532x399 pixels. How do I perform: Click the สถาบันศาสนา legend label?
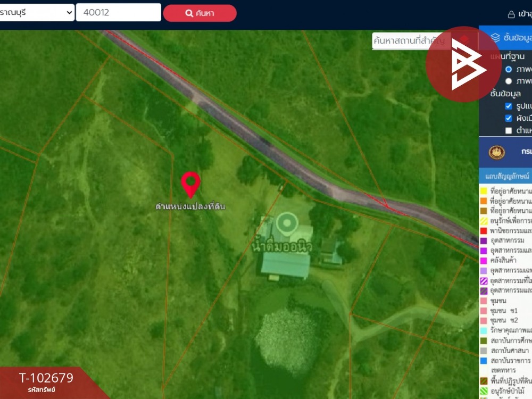coord(509,351)
